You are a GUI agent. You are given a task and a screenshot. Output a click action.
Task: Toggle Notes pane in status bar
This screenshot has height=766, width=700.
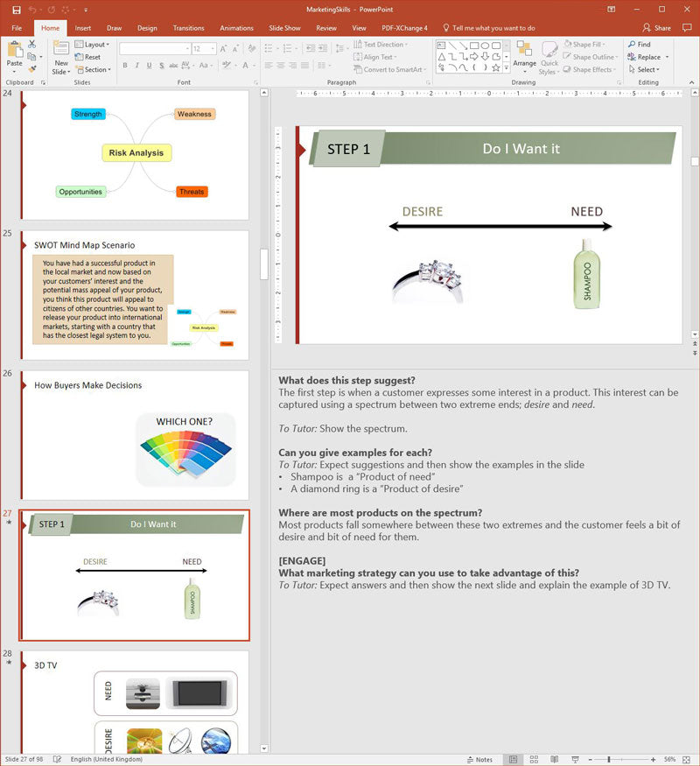click(x=479, y=760)
